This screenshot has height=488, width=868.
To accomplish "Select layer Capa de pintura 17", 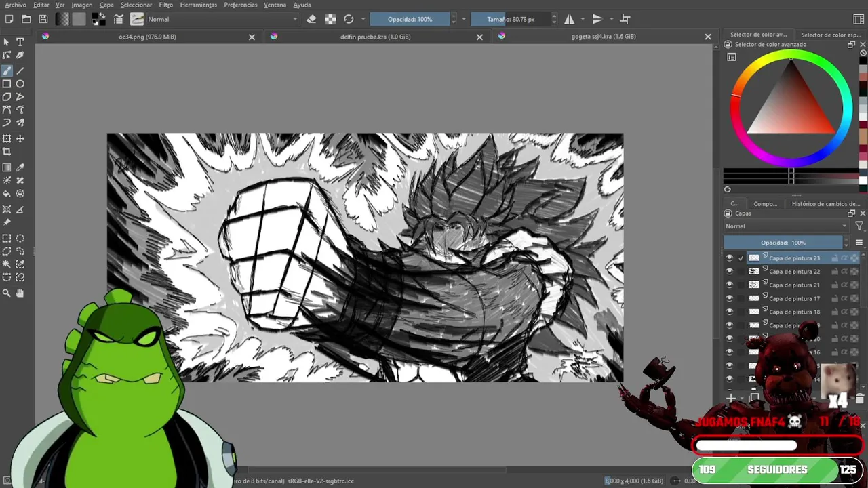I will point(794,298).
